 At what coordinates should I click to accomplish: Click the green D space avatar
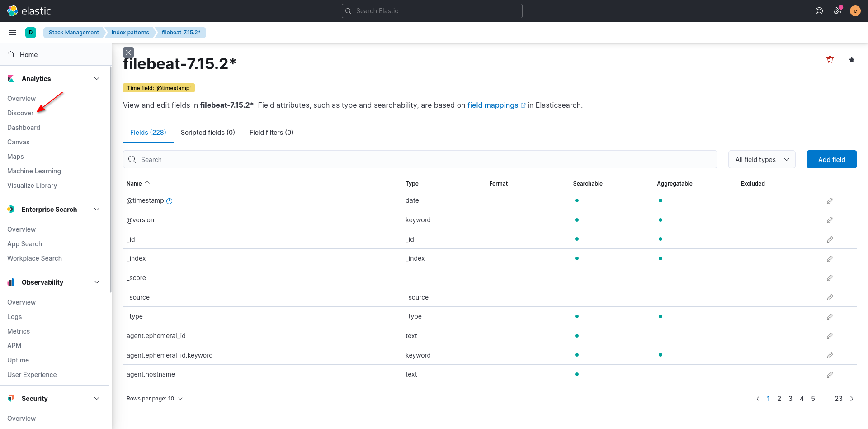(x=31, y=33)
